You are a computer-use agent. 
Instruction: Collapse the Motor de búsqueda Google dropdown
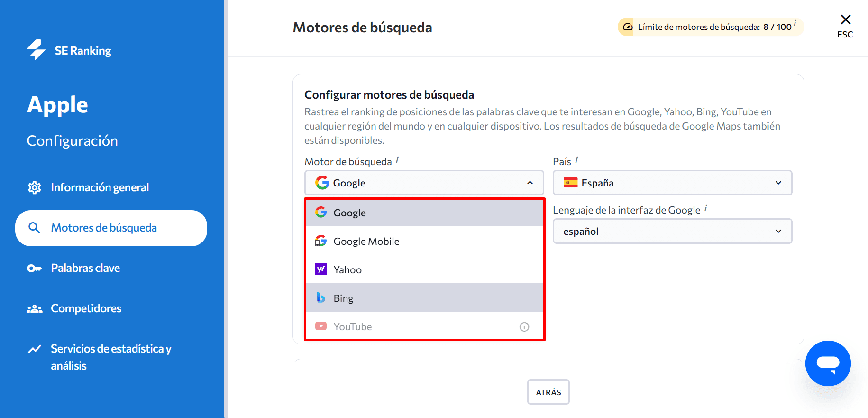pyautogui.click(x=424, y=183)
